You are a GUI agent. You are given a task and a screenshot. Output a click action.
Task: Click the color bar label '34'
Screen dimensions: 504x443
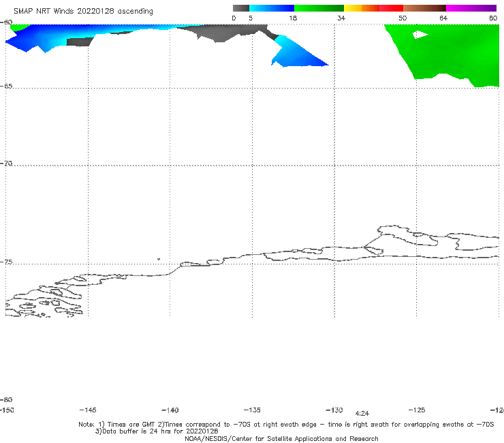coord(341,18)
